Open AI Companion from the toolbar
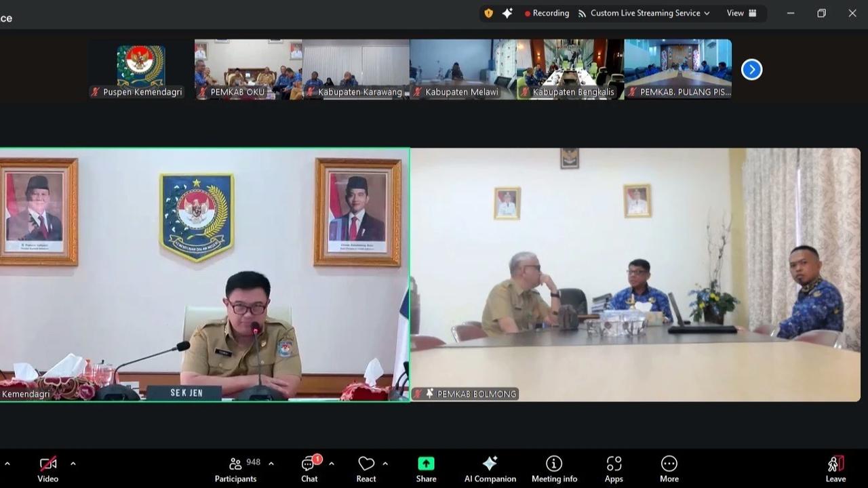 click(490, 469)
